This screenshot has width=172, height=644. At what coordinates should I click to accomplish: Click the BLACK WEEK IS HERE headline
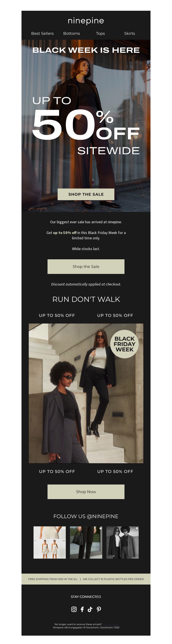pyautogui.click(x=86, y=50)
